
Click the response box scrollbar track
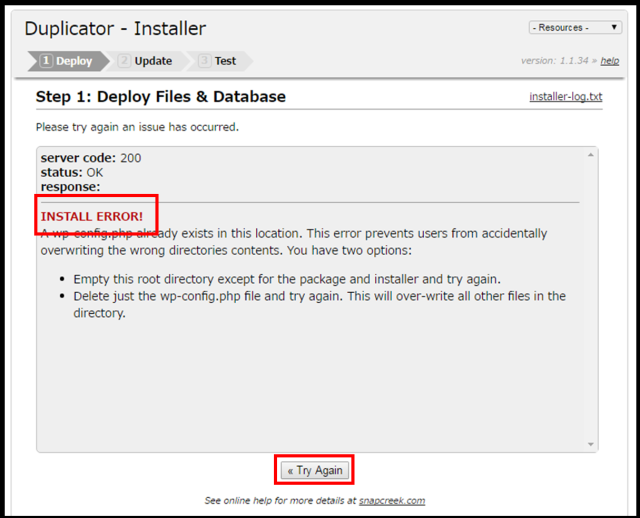(591, 300)
